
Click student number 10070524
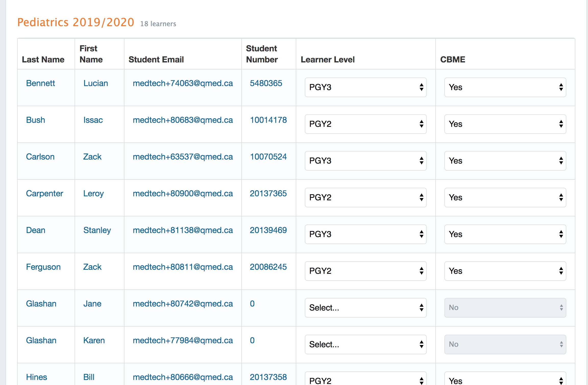tap(268, 157)
